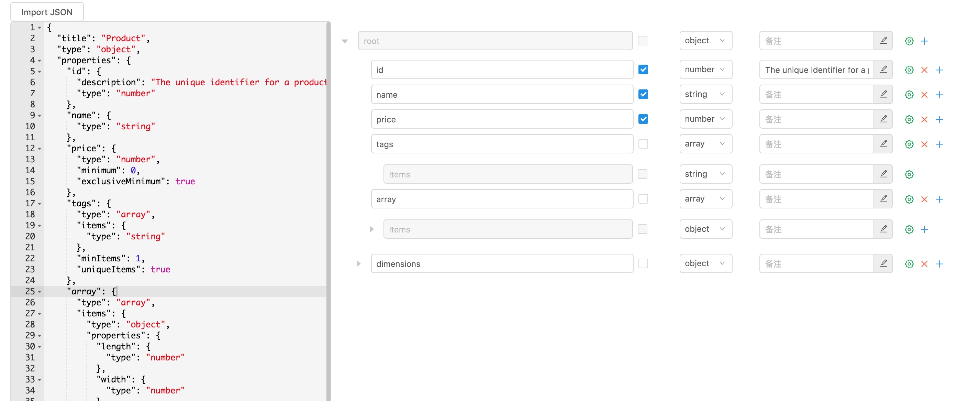This screenshot has height=401, width=980.
Task: Add new field after name using plus icon
Action: 940,95
